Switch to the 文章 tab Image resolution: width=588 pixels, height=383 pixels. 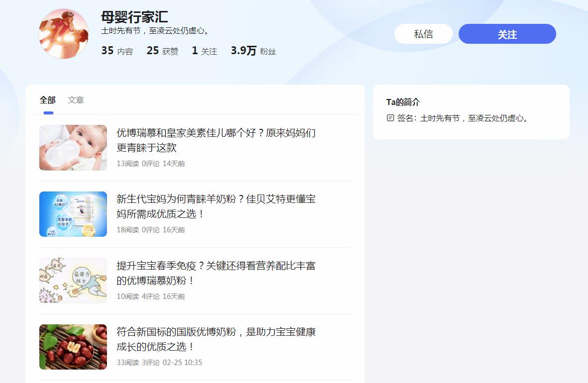click(x=76, y=100)
